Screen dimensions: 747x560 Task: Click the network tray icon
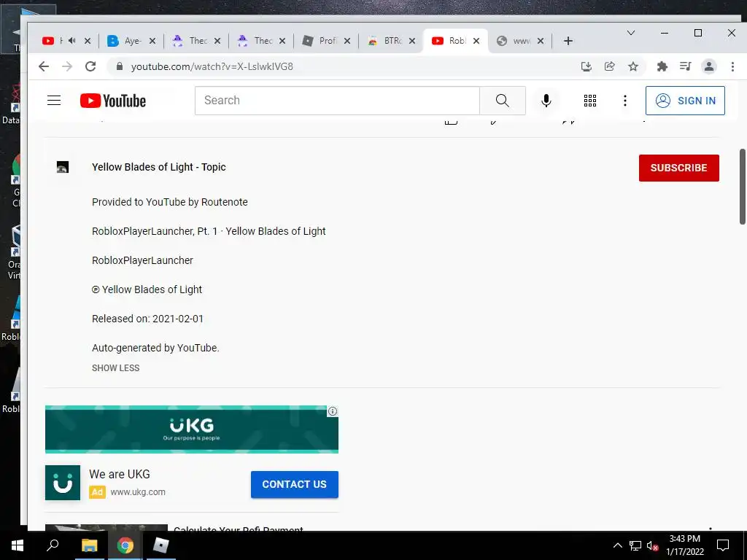click(635, 545)
